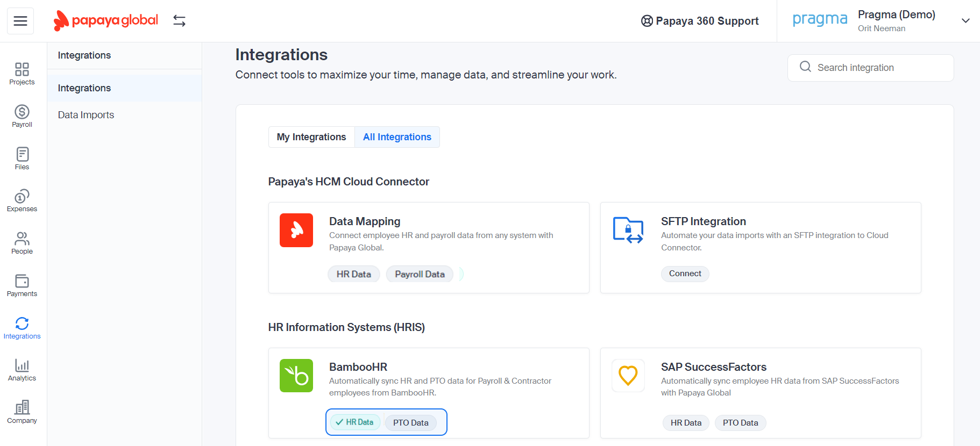This screenshot has width=980, height=446.
Task: Click the Orit Neeman user name
Action: click(882, 28)
